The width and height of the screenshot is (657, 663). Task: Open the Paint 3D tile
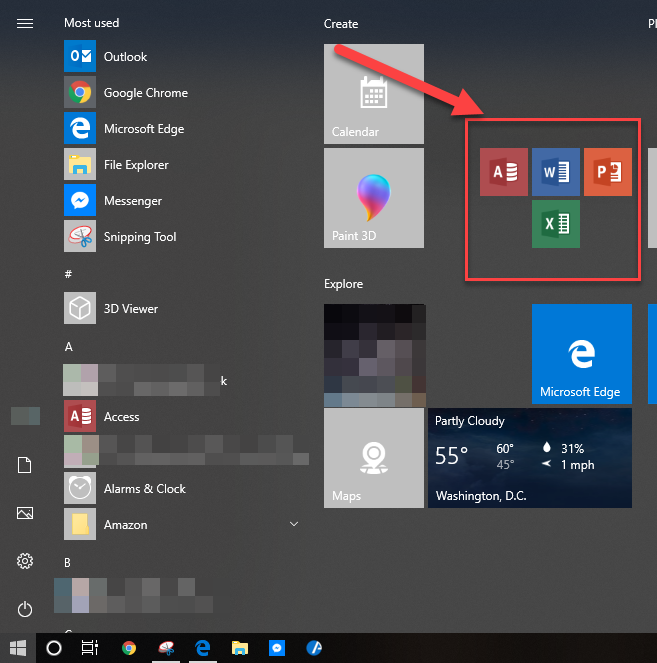click(373, 198)
